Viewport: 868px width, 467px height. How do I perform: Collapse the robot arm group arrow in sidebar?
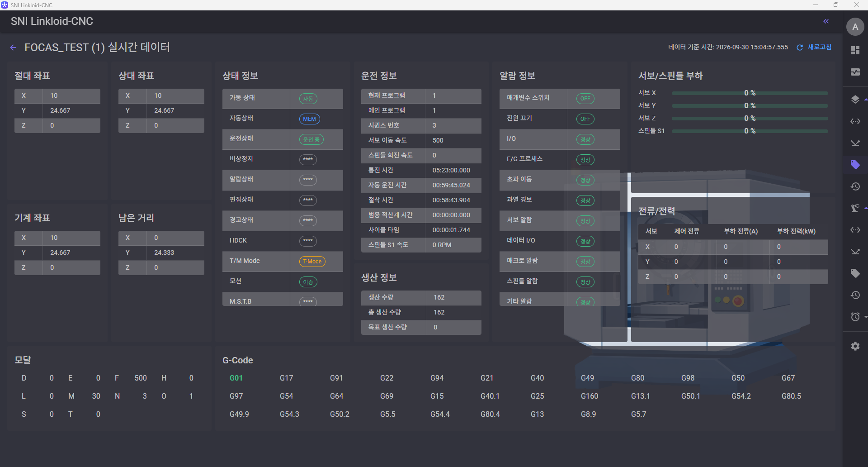(x=865, y=208)
